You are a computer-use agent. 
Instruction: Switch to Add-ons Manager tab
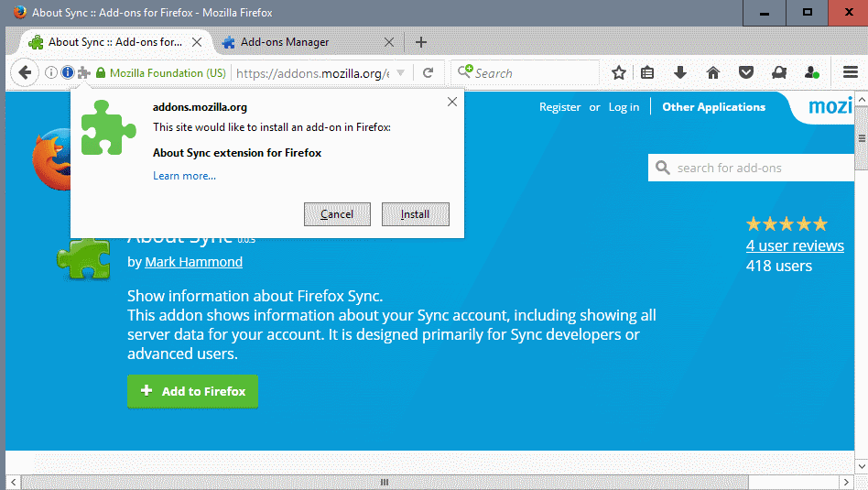click(285, 42)
